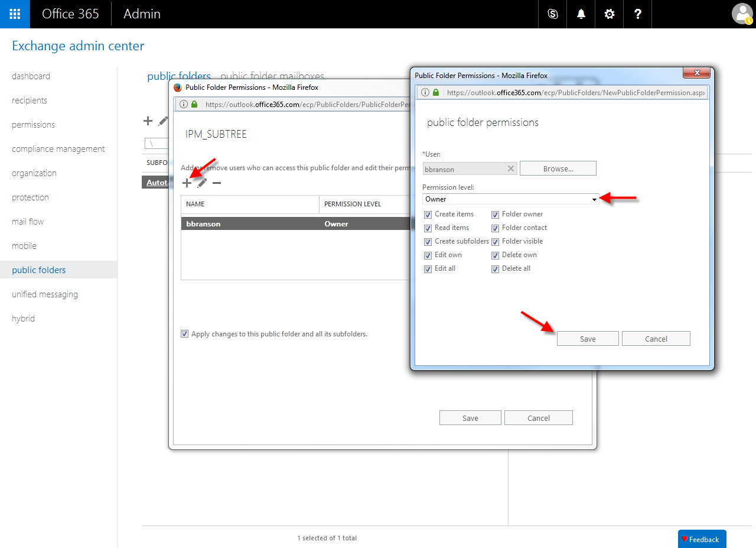Close the front Public Folder Permissions window
The image size is (756, 548).
point(696,73)
